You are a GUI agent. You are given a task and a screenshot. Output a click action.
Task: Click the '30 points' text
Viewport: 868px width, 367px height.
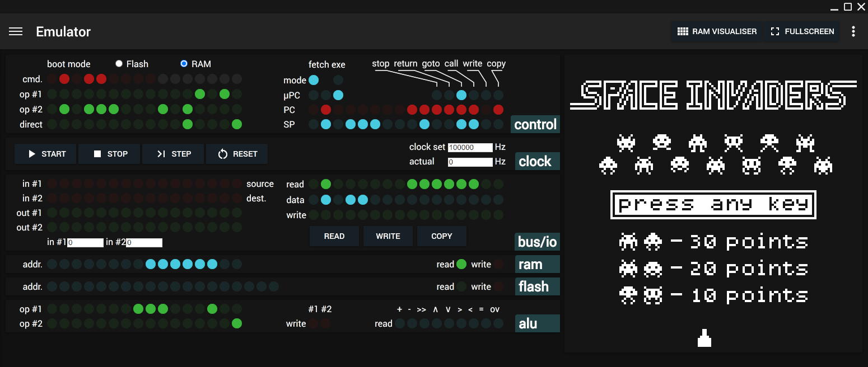[x=750, y=242]
